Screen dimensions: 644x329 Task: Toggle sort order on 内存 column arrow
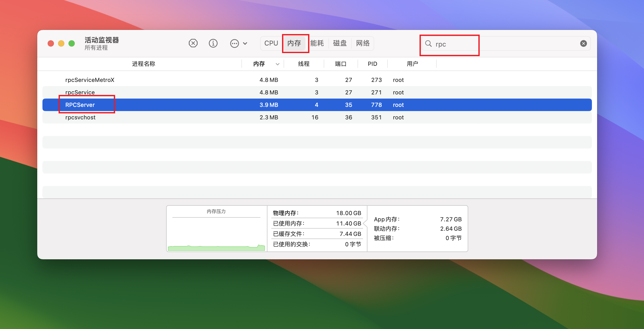click(x=278, y=64)
